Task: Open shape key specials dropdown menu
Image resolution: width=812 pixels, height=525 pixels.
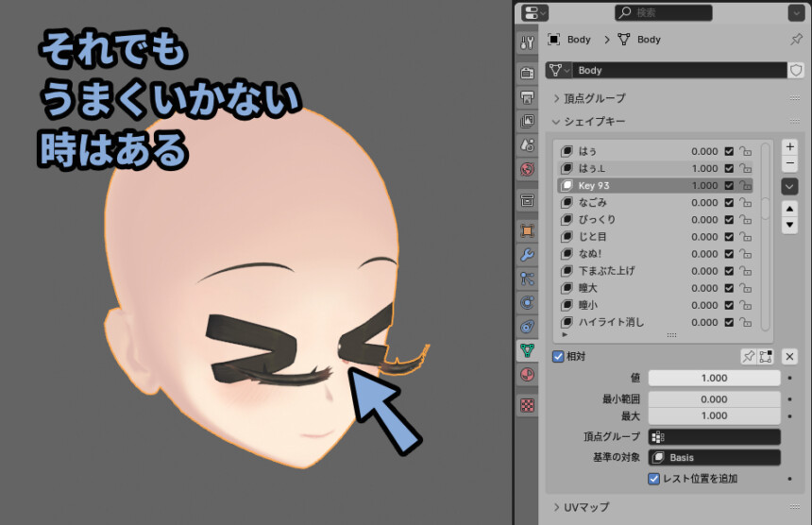Action: [789, 186]
